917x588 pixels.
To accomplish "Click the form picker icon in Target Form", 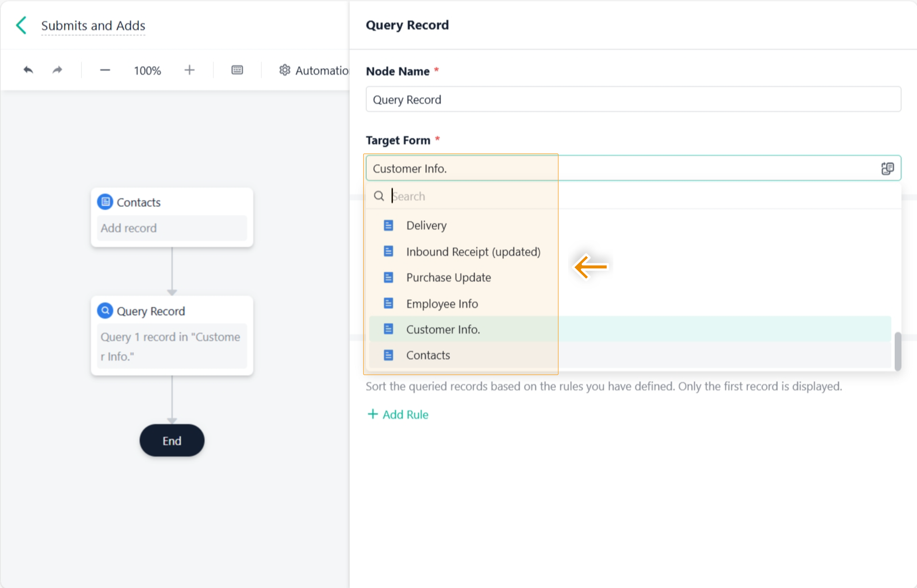I will coord(888,168).
